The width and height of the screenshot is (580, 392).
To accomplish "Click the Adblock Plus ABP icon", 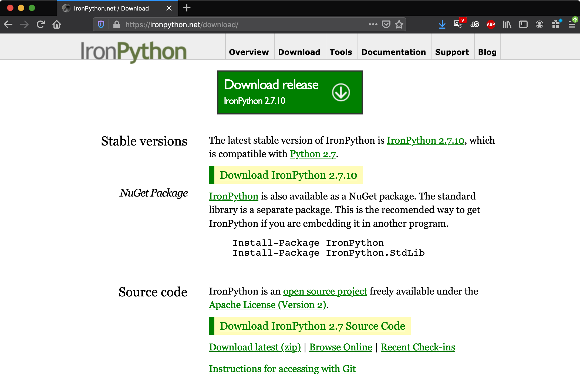I will pos(491,25).
